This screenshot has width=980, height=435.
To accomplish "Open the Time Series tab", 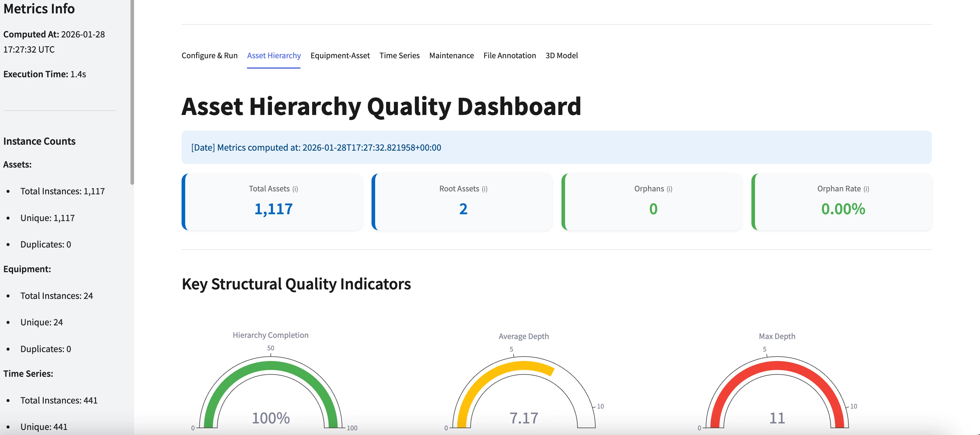I will point(399,56).
